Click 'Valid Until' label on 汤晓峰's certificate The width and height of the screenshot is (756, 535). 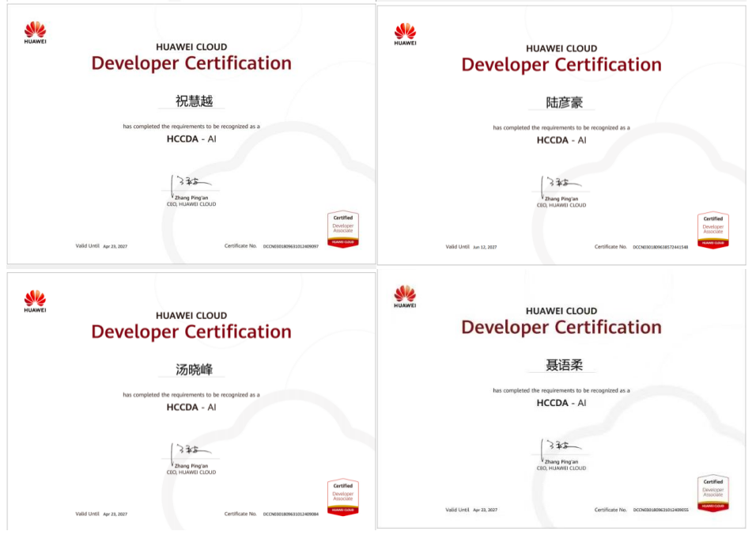(x=87, y=514)
